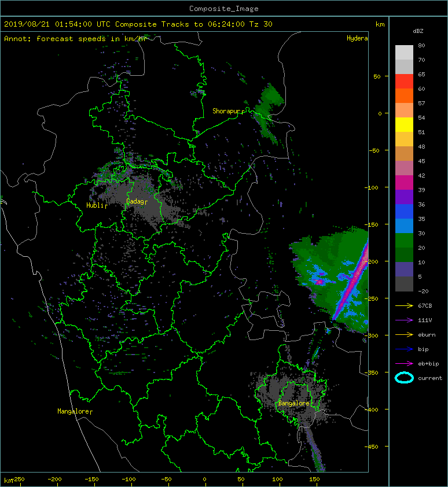This screenshot has width=448, height=487.
Task: Click the 'dBZ' legend heading
Action: click(x=418, y=31)
